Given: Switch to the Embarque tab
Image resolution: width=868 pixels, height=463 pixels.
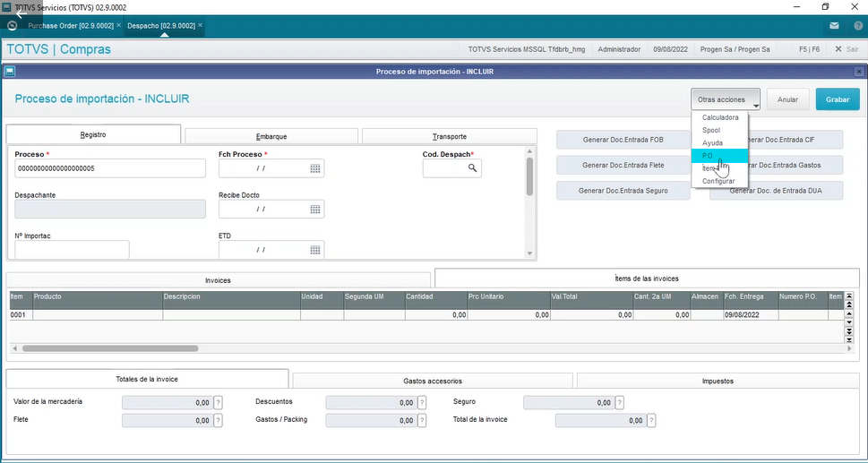Looking at the screenshot, I should click(x=271, y=136).
